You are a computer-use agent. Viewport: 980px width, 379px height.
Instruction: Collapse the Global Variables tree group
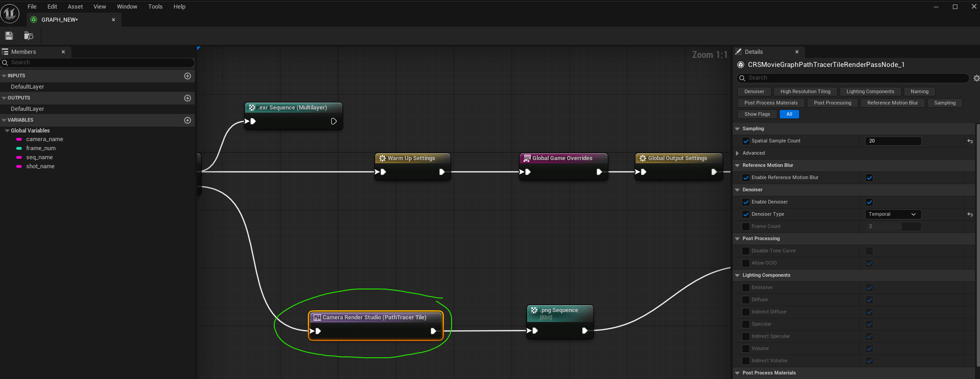click(7, 131)
